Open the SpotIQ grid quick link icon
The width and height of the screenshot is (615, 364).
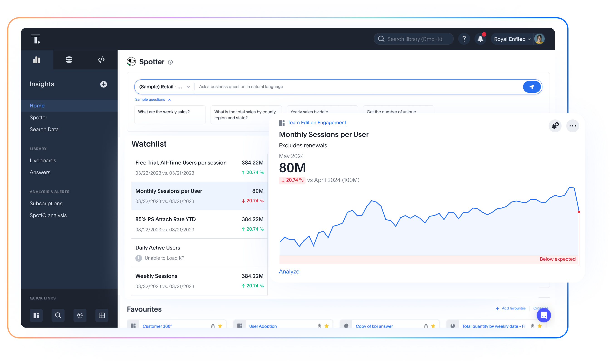(102, 315)
